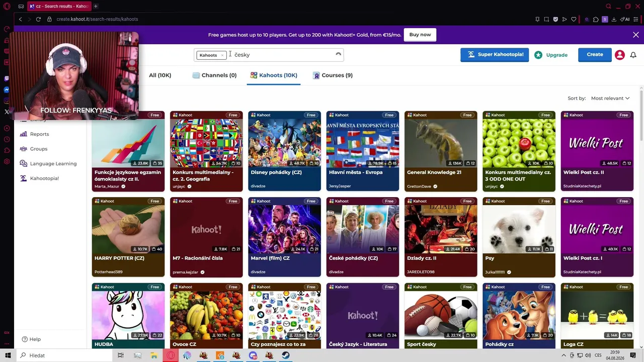Image resolution: width=644 pixels, height=362 pixels.
Task: Click the notifications bell icon
Action: coord(633,55)
